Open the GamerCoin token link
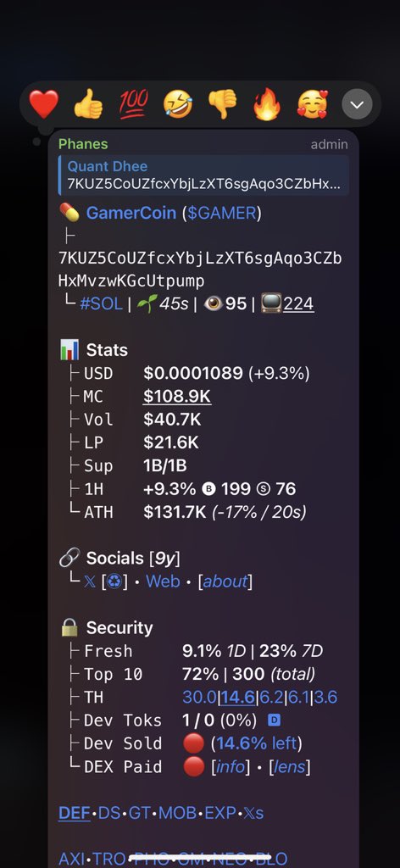 point(131,213)
